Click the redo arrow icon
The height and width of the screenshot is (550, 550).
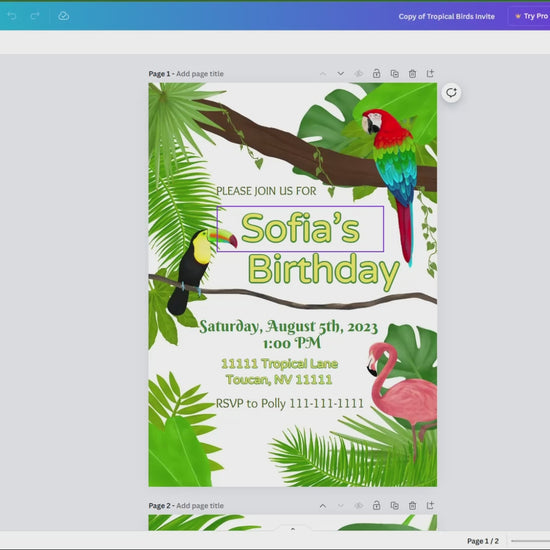35,16
